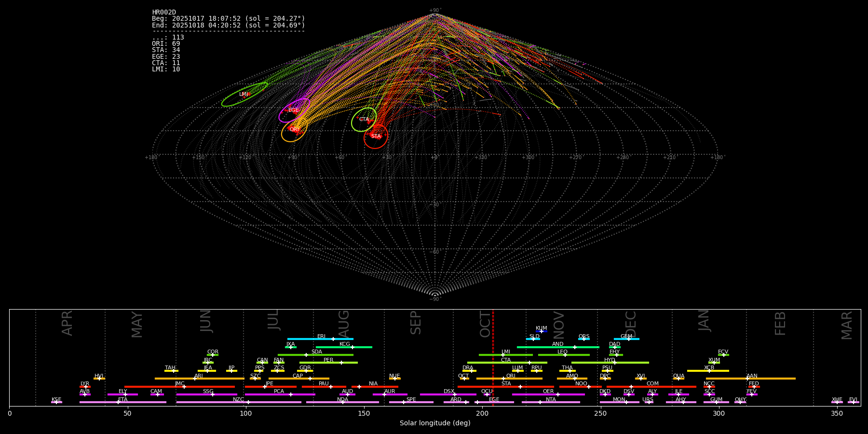The width and height of the screenshot is (868, 434).
Task: Click the EVI label in timeline
Action: (x=853, y=400)
